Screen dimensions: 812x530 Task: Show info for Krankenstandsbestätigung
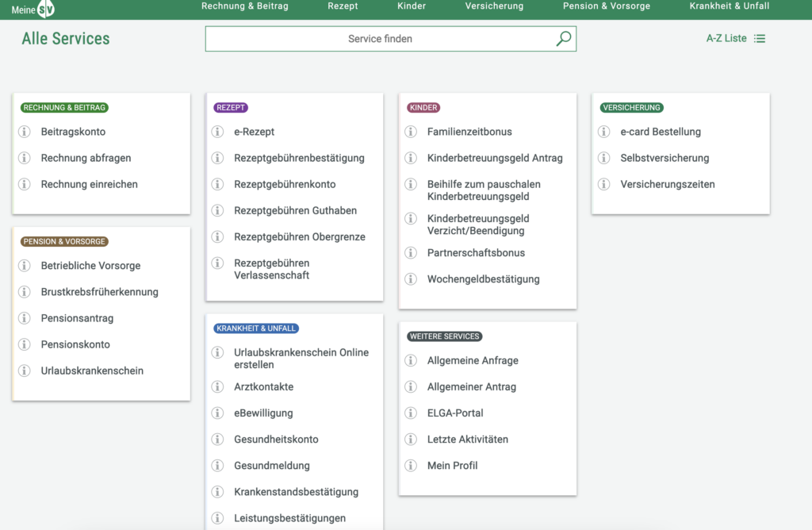coord(217,492)
